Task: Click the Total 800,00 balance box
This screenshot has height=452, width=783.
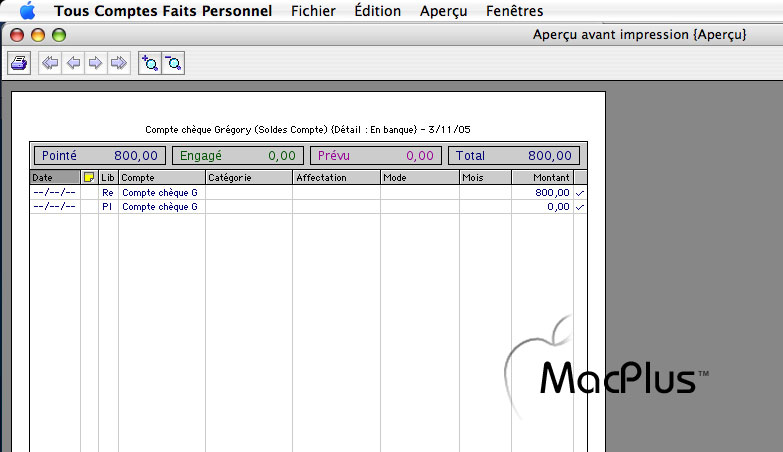Action: (514, 155)
